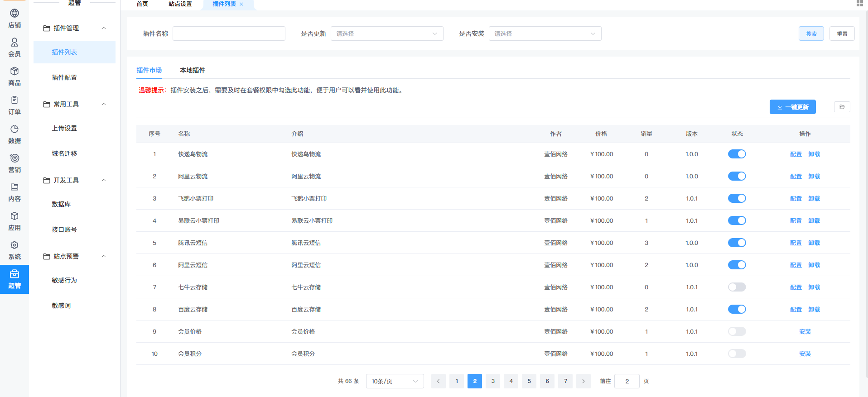Click the 搜索 search button
The image size is (868, 397).
coord(811,33)
